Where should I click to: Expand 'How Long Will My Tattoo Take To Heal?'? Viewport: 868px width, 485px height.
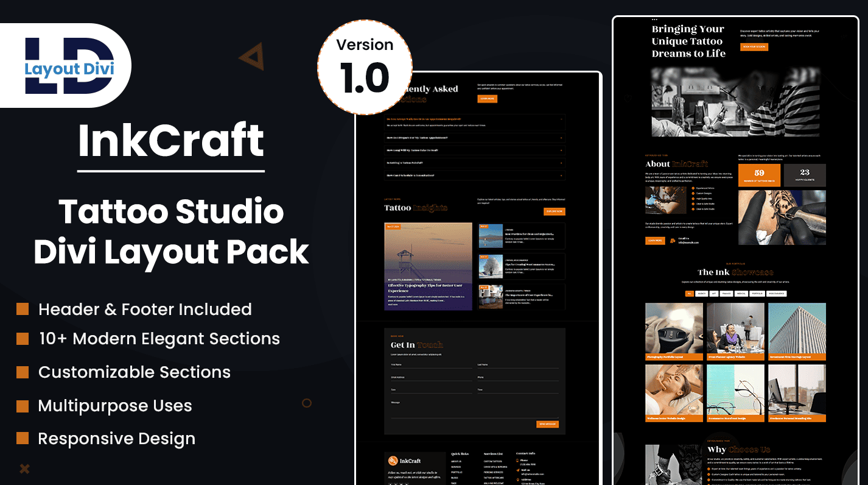[475, 150]
